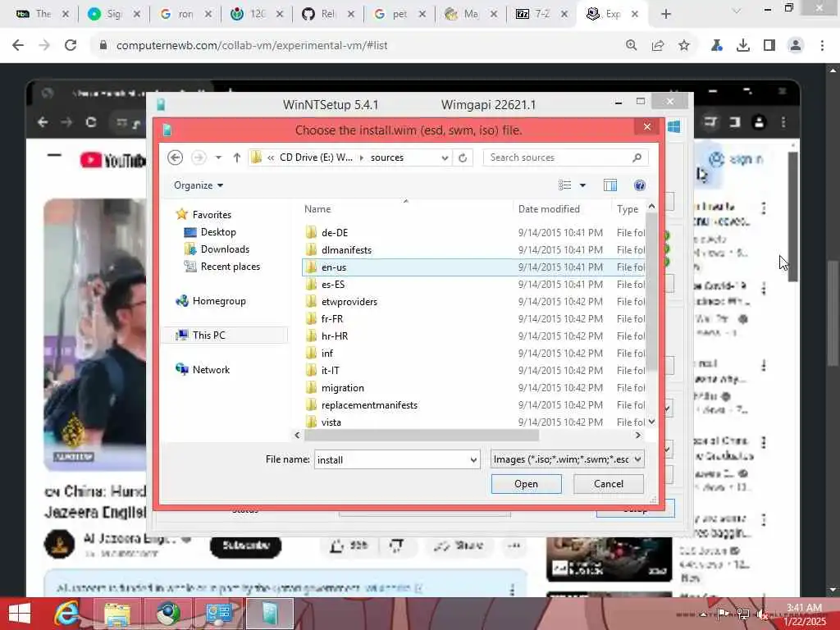Refresh the sources folder listing
This screenshot has height=630, width=840.
[x=463, y=157]
